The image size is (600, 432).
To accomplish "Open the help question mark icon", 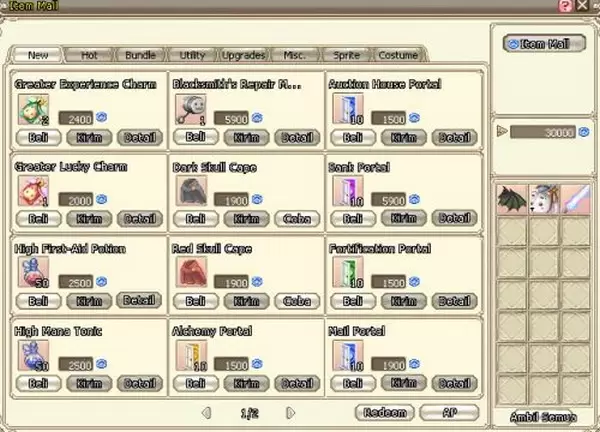I will (565, 6).
